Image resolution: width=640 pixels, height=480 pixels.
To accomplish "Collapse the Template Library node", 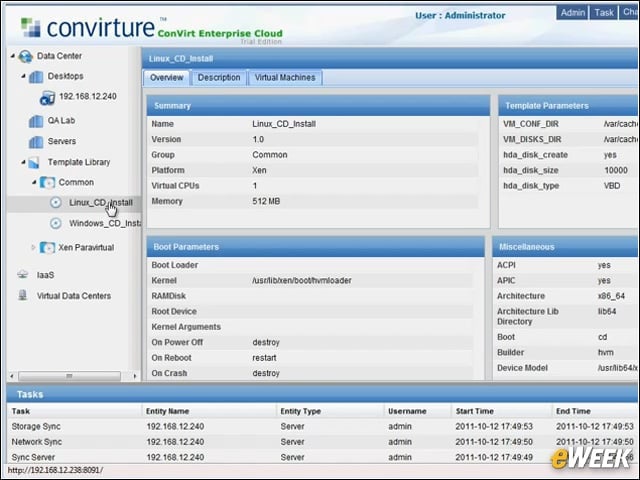I will pos(23,162).
